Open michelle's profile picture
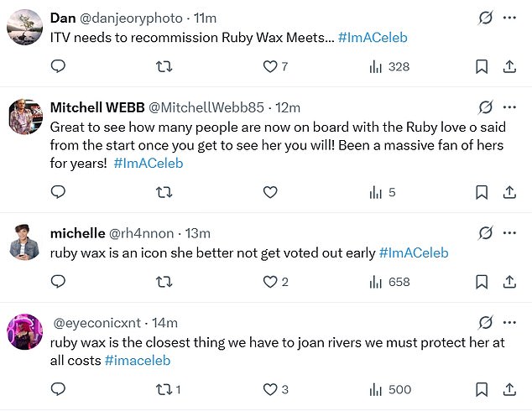Screen dimensions: 532x411 click(x=25, y=242)
